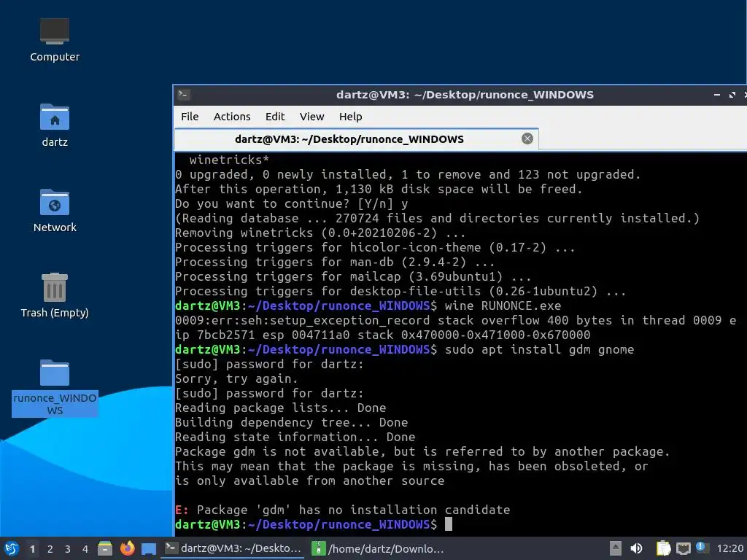The height and width of the screenshot is (560, 747).
Task: Click 'Processing triggers for man-db' line
Action: (x=335, y=262)
